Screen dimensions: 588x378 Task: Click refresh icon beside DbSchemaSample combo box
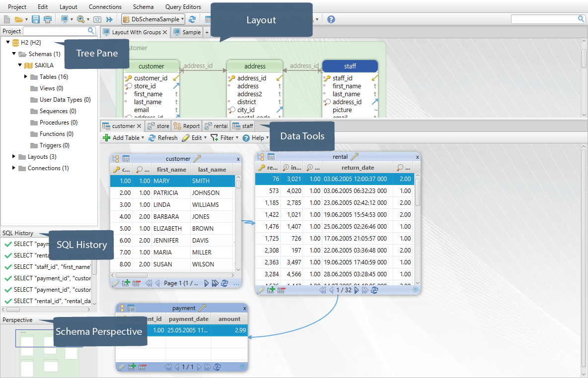tap(192, 19)
